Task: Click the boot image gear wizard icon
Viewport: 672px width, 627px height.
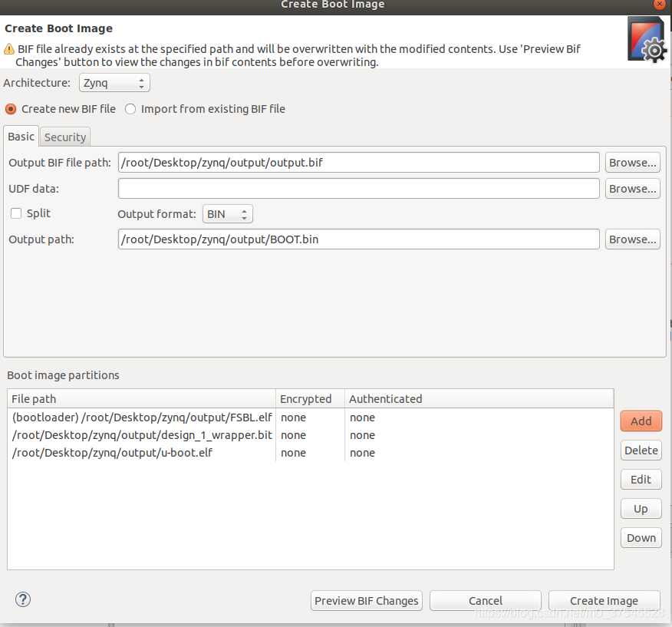Action: point(647,39)
